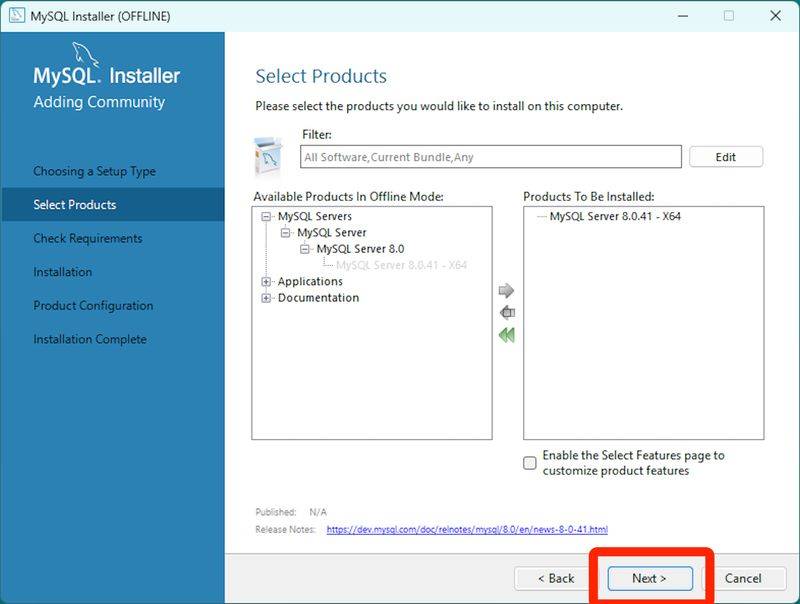Select the Applications label in the tree
Screen dimensions: 800x604
click(310, 282)
